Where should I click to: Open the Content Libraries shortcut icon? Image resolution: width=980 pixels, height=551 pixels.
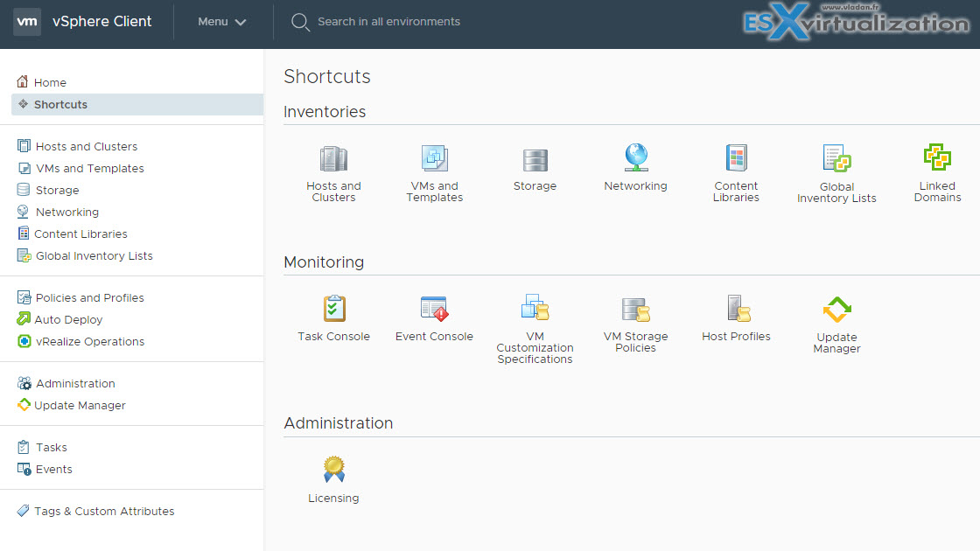(736, 159)
